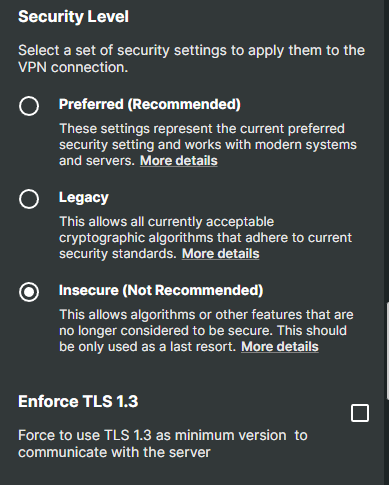The width and height of the screenshot is (389, 485).
Task: Click the "Insecure (Not Recommended)" option label
Action: coord(161,290)
